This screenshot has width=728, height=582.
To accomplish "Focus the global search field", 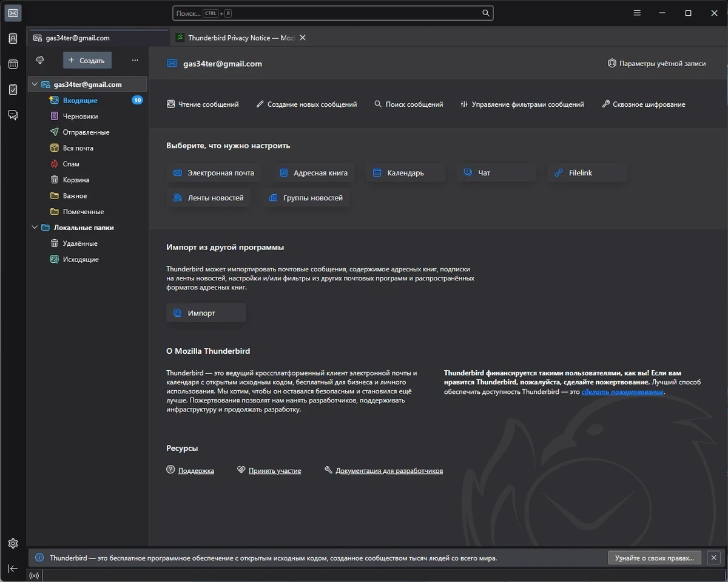I will click(332, 13).
